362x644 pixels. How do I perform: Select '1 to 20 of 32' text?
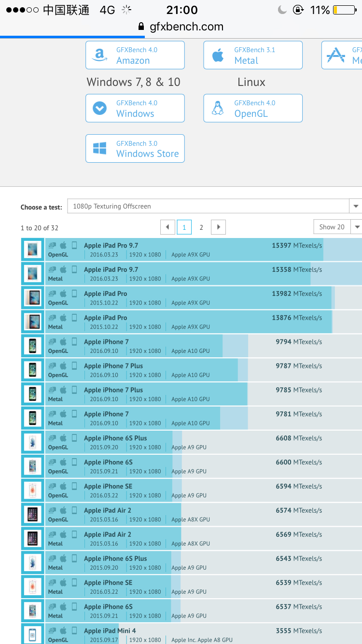(40, 228)
